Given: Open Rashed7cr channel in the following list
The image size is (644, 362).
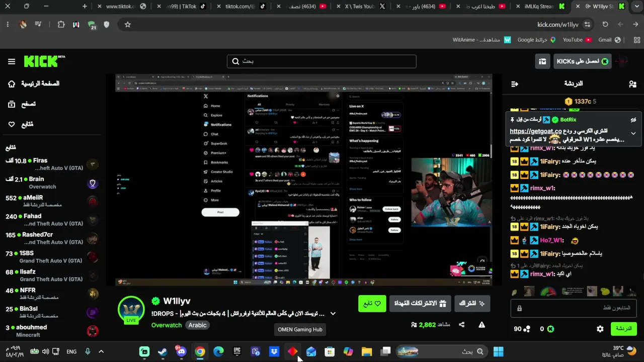Looking at the screenshot, I should coord(51,238).
